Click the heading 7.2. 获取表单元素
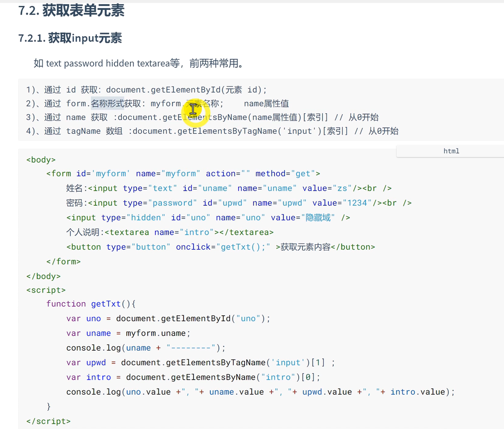The image size is (504, 429). point(72,10)
